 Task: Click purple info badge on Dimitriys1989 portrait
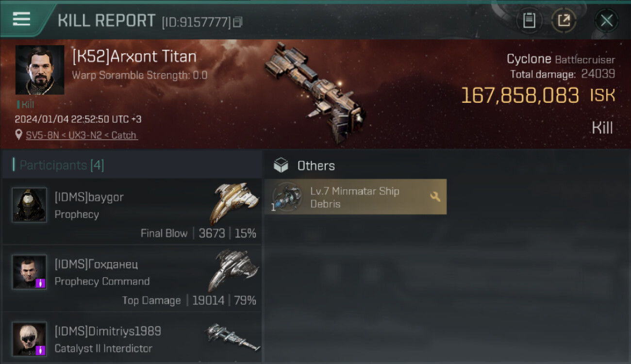pyautogui.click(x=41, y=350)
